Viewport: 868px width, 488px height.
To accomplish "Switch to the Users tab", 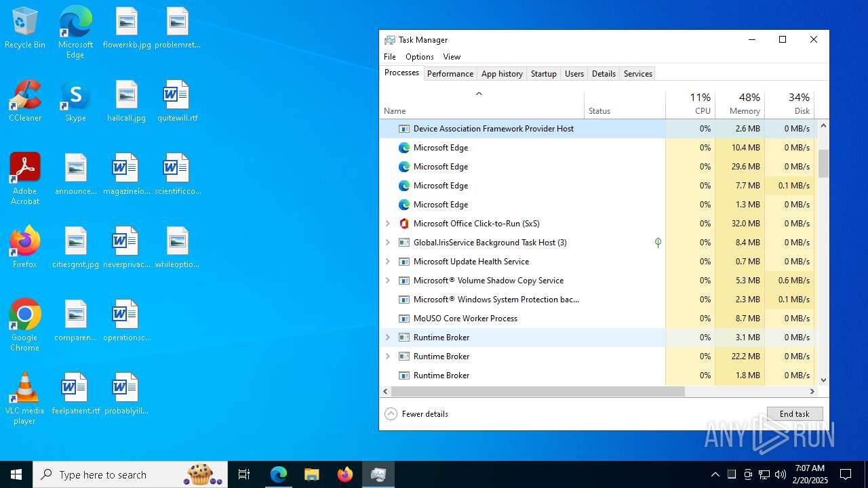I will (x=574, y=74).
